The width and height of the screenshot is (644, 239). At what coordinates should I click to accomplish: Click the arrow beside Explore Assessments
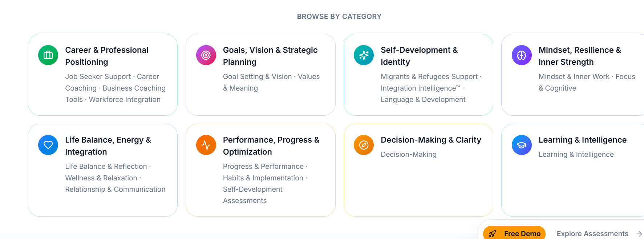[639, 234]
